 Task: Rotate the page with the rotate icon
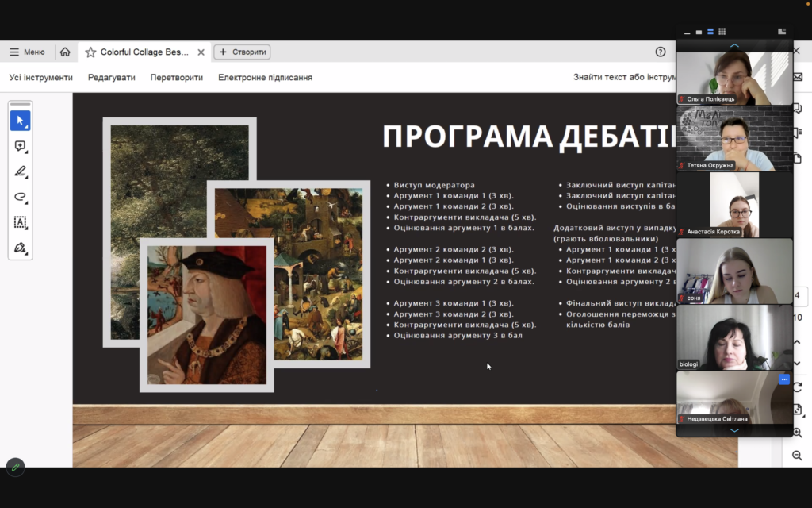(798, 387)
